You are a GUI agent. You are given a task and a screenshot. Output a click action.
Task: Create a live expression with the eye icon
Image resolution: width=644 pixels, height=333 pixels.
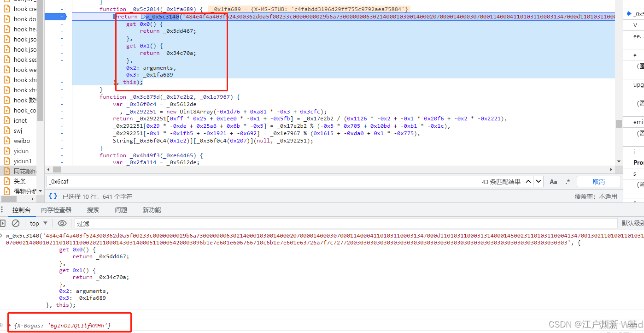coord(62,223)
